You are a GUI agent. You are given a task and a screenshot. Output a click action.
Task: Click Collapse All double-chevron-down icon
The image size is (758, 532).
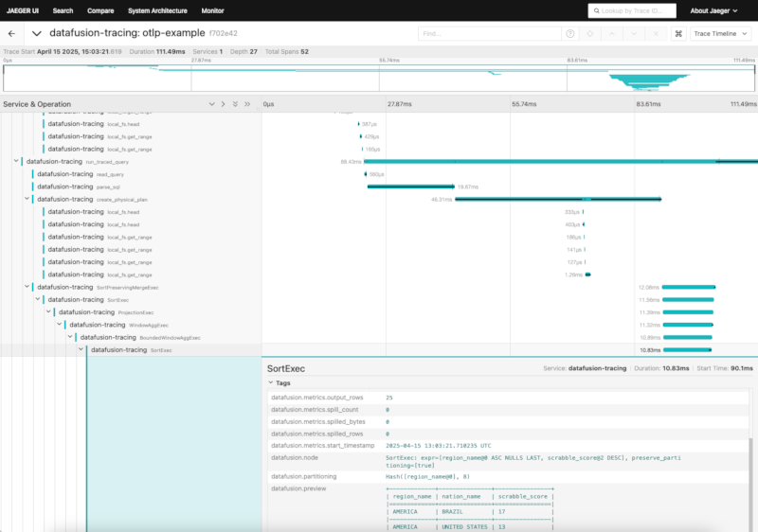tap(235, 104)
